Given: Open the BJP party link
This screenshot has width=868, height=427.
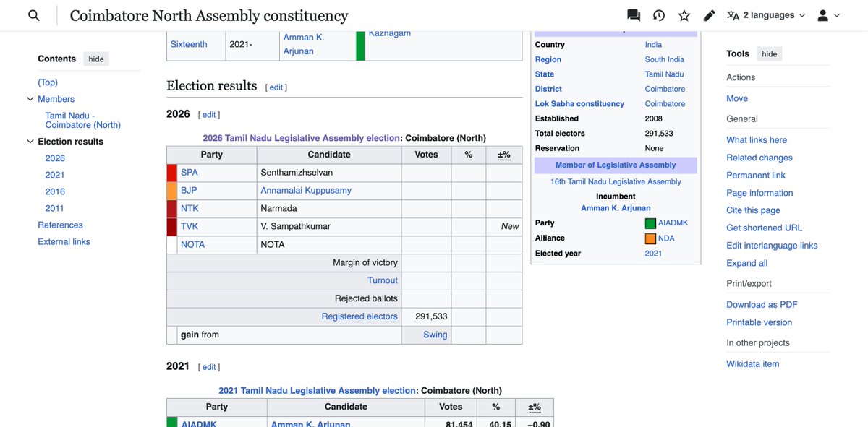Looking at the screenshot, I should (x=189, y=191).
